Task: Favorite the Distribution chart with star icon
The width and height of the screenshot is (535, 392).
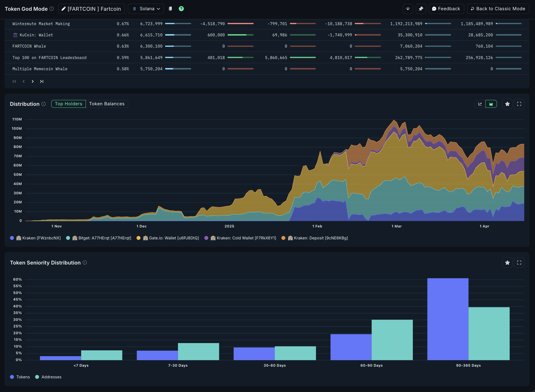Action: [507, 104]
